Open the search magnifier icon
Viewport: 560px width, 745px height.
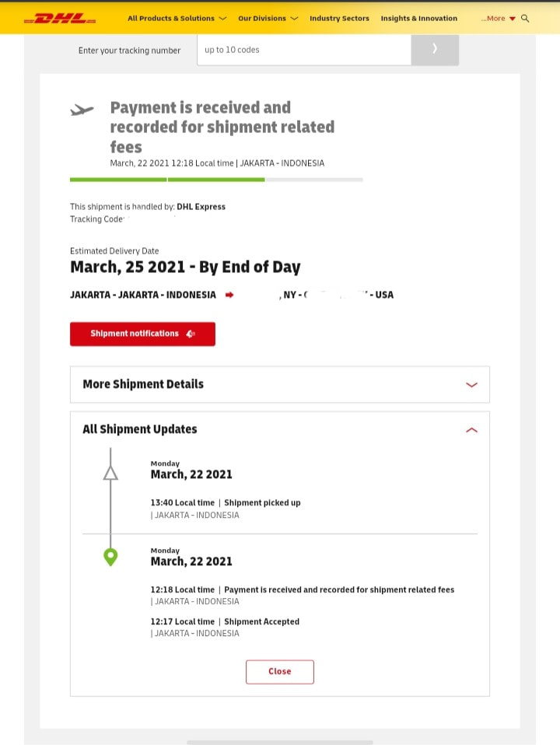tap(525, 19)
